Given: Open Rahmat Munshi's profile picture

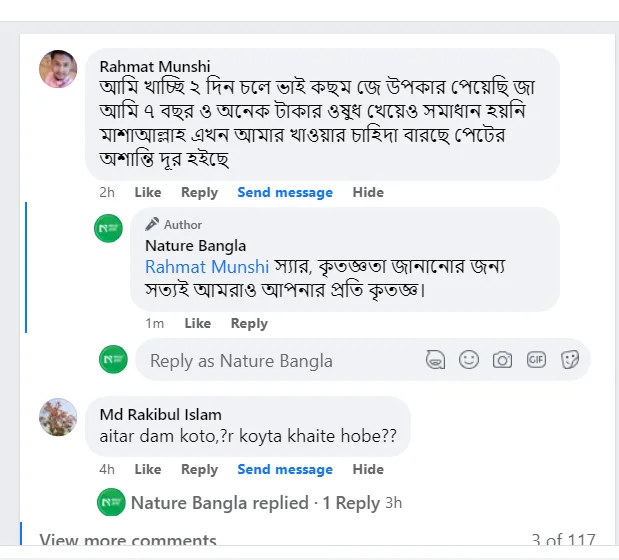Looking at the screenshot, I should [58, 69].
